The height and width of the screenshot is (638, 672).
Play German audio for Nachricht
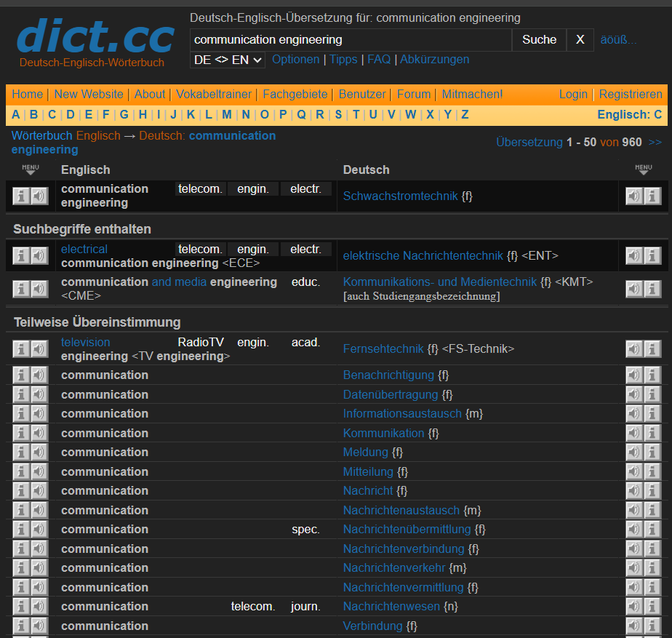tap(634, 490)
